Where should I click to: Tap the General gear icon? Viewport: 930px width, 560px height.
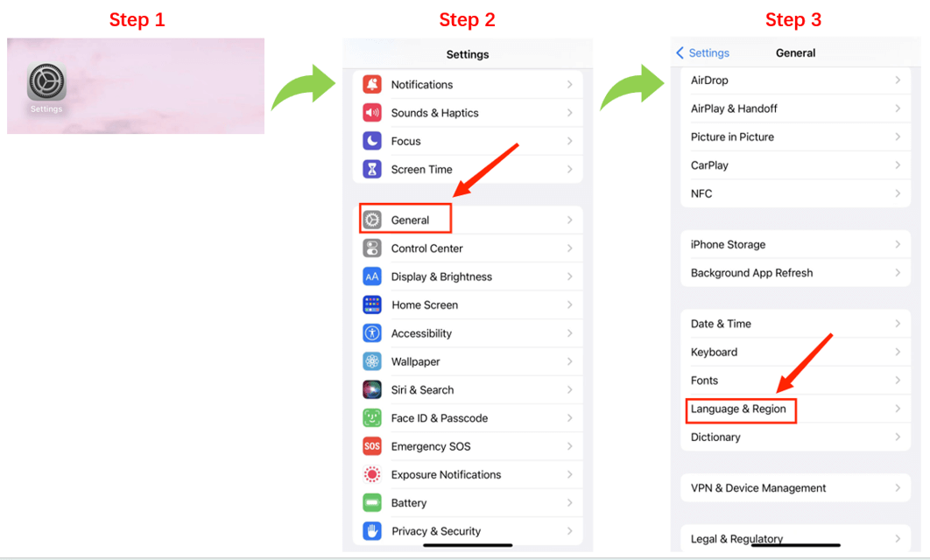pyautogui.click(x=372, y=220)
